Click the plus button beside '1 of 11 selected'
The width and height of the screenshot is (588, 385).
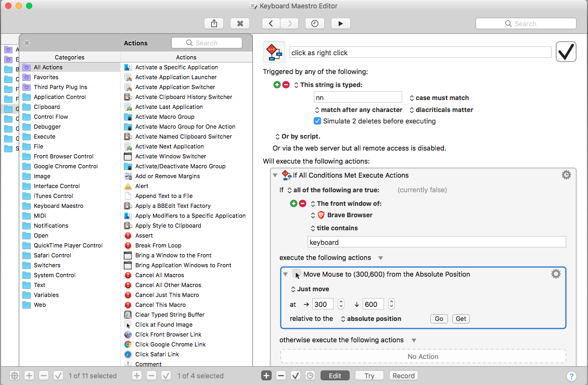[x=29, y=376]
